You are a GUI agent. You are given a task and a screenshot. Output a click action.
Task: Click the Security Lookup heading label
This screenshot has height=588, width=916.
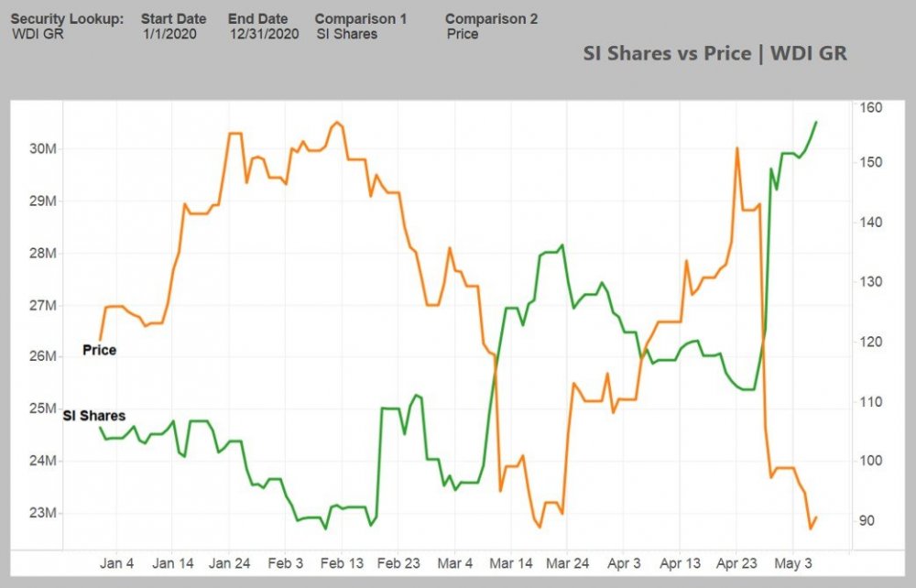(67, 18)
